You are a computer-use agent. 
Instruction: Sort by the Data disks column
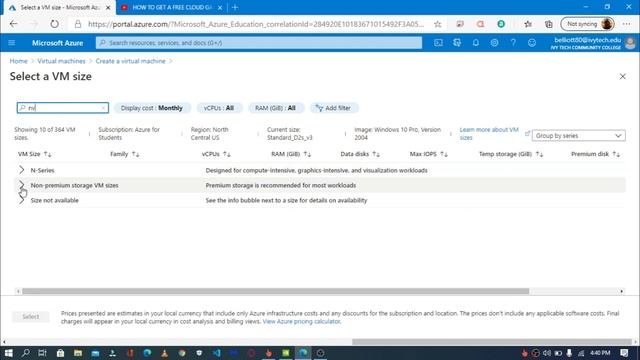pos(360,154)
